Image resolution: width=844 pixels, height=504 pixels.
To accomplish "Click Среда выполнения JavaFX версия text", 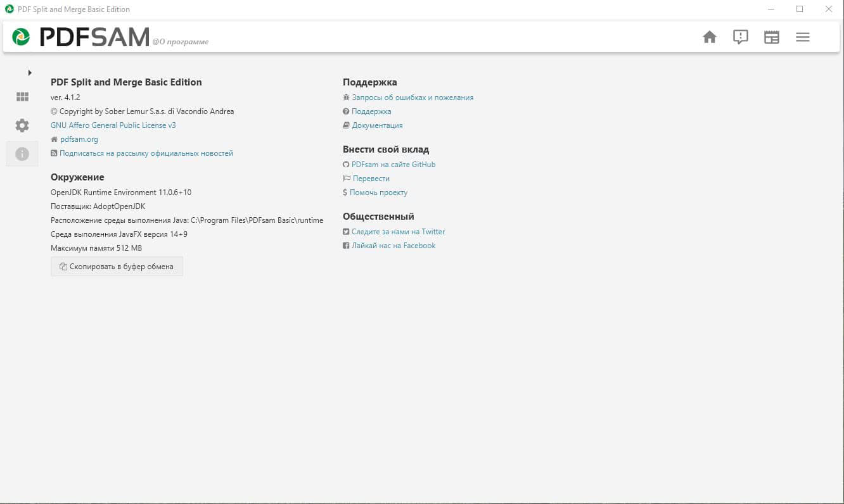I will pyautogui.click(x=119, y=234).
